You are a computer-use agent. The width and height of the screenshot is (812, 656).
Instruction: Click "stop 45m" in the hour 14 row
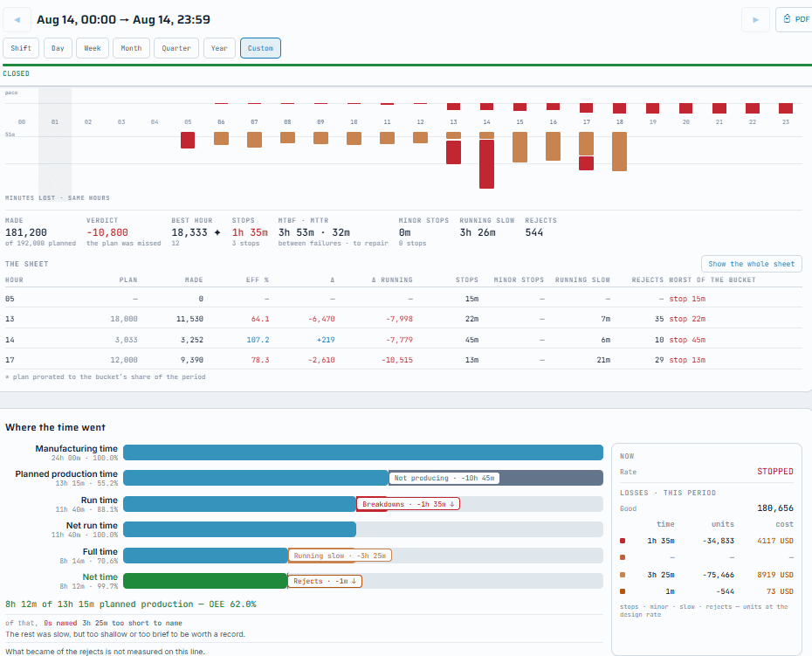(x=687, y=340)
